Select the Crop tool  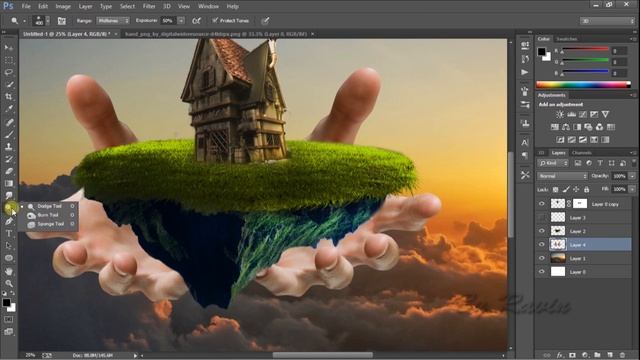coord(9,97)
